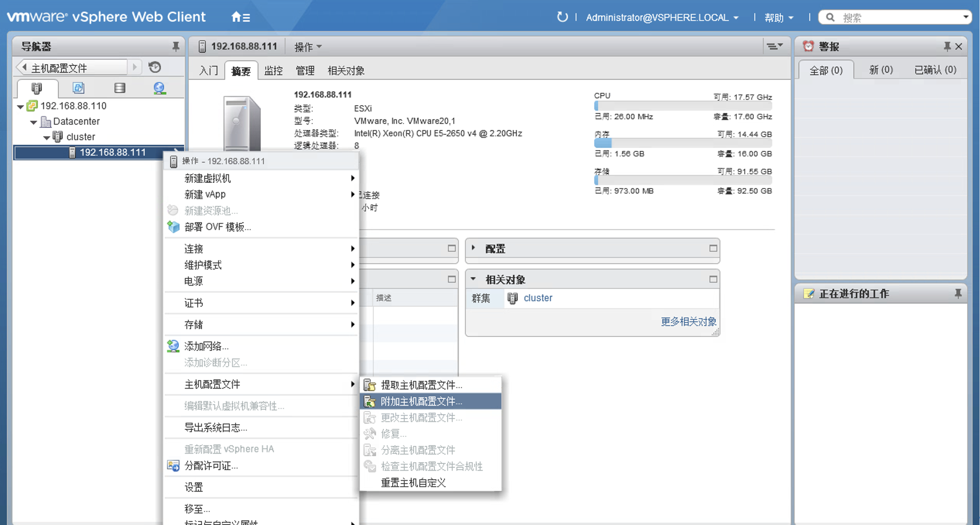
Task: Switch to Hosts and Clusters inventory tab
Action: click(37, 88)
